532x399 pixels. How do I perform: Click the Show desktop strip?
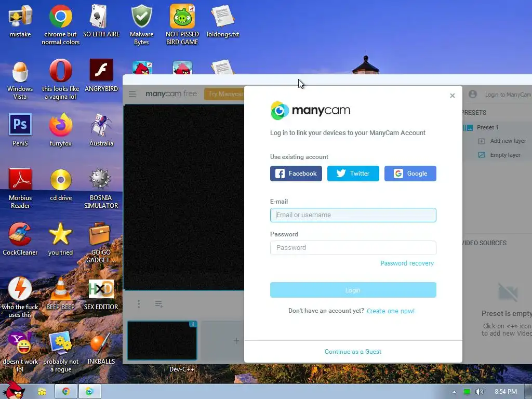[x=528, y=392]
